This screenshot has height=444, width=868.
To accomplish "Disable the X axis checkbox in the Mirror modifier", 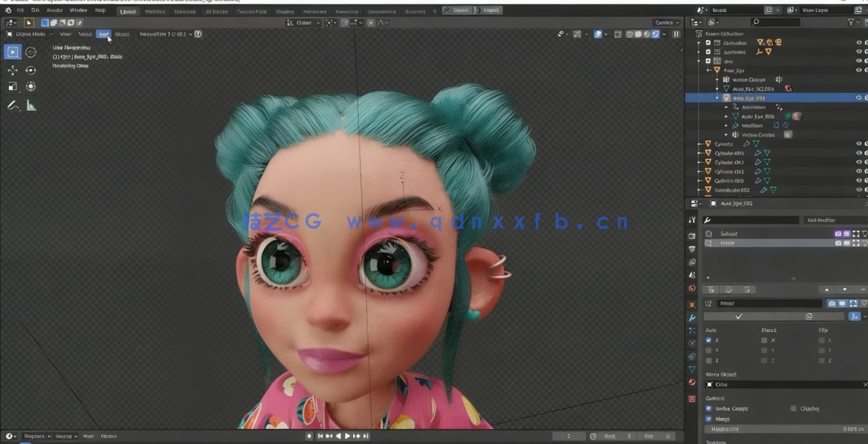I will [x=707, y=340].
